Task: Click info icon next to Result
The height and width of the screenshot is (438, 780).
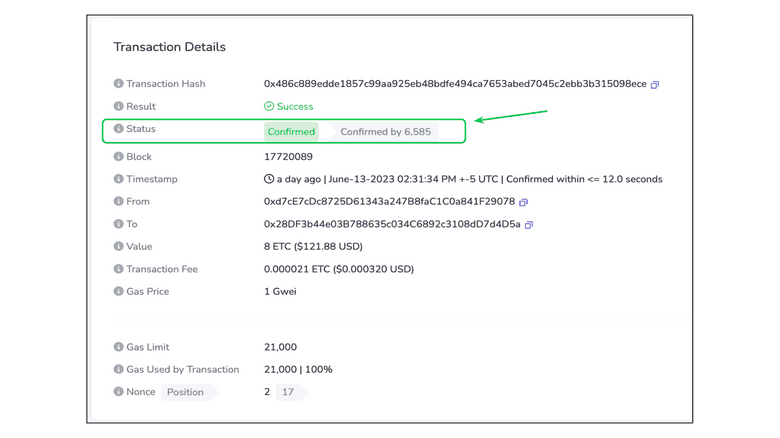Action: (x=118, y=106)
